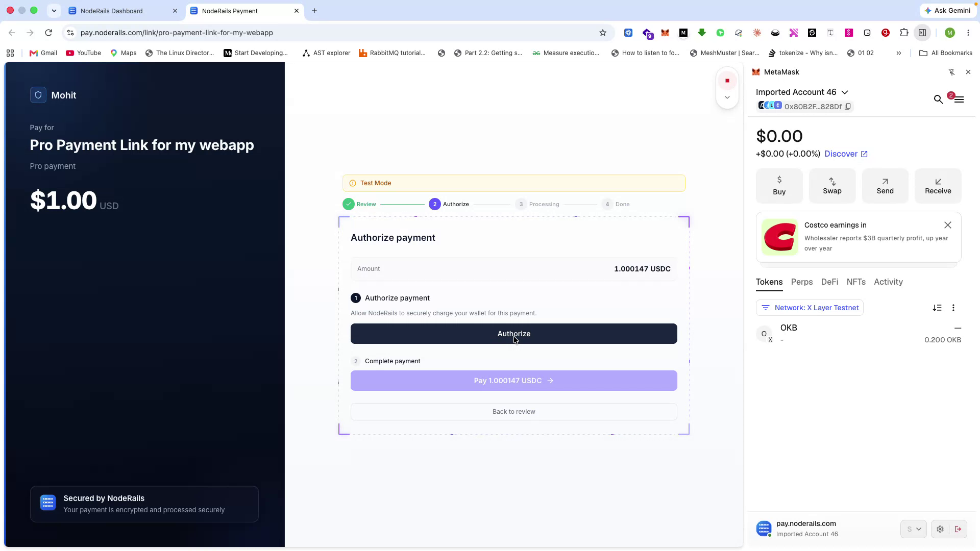Select the Tokens tab in MetaMask
Screen dimensions: 980x551
coord(769,282)
